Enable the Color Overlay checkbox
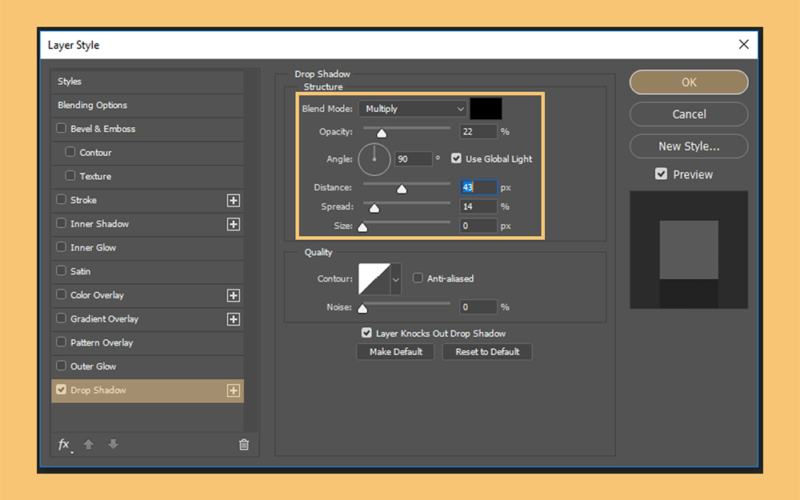Image resolution: width=800 pixels, height=500 pixels. [61, 294]
